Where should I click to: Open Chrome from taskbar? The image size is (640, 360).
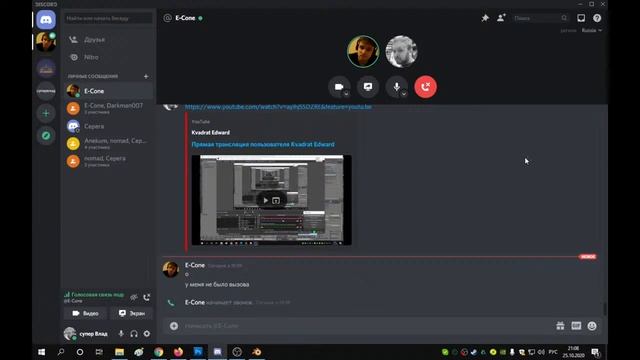(158, 352)
